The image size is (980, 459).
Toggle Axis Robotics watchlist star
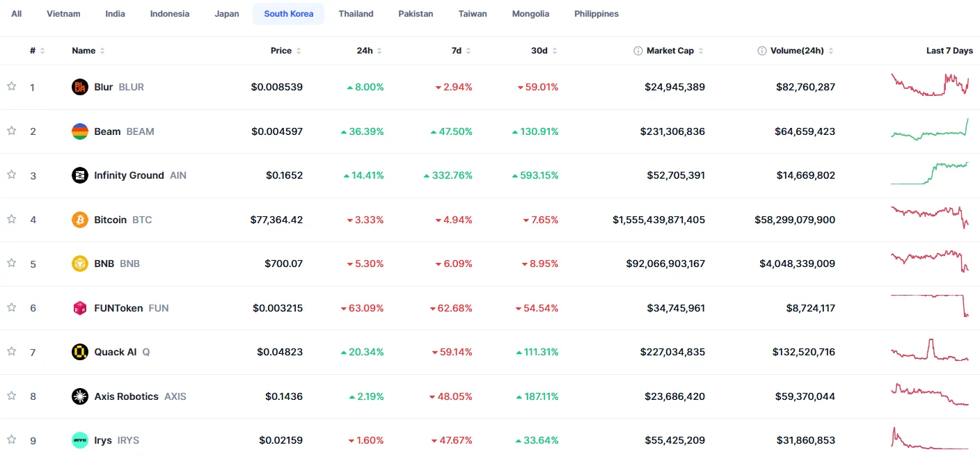pos(11,396)
